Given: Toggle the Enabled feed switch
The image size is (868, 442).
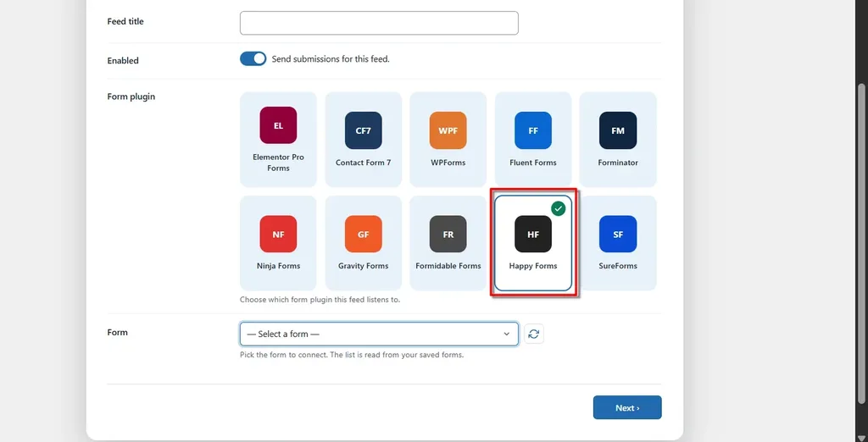Looking at the screenshot, I should click(253, 58).
